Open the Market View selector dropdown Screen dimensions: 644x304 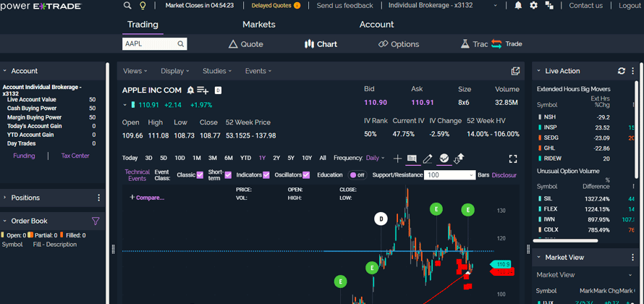[585, 275]
